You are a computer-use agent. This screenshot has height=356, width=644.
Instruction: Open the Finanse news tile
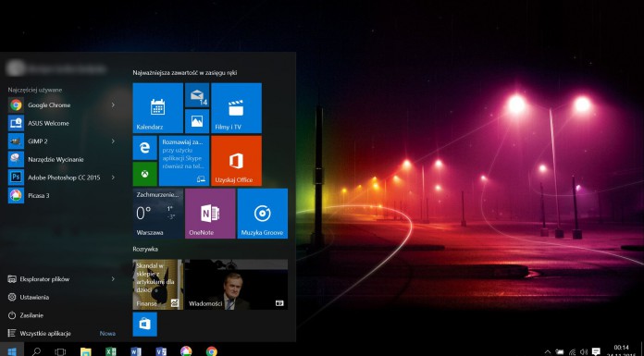coord(157,284)
